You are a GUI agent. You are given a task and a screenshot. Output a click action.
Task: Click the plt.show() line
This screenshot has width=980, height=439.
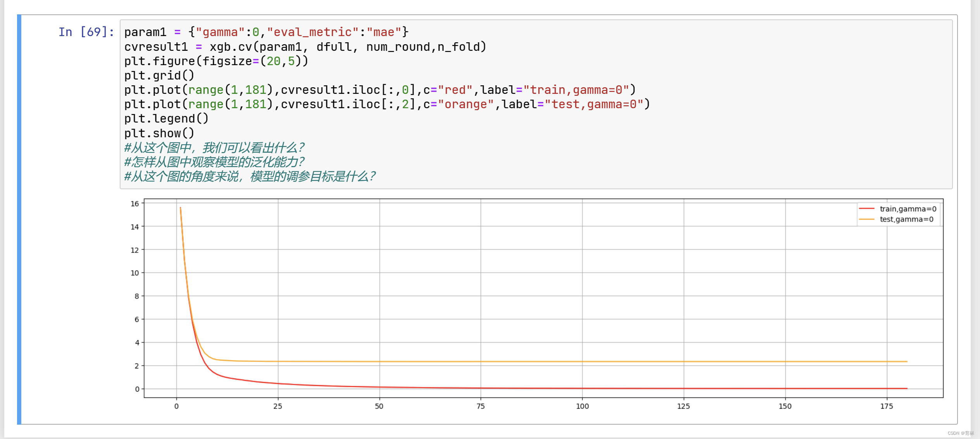tap(159, 133)
